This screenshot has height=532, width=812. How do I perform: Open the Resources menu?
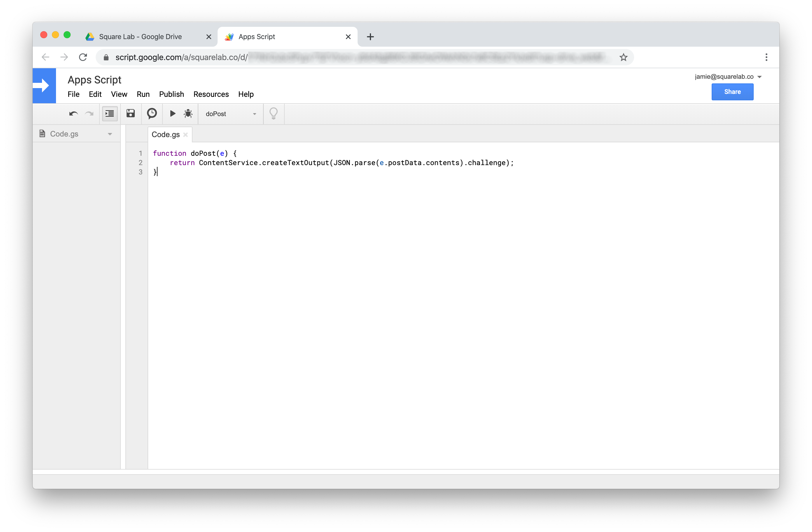(211, 94)
